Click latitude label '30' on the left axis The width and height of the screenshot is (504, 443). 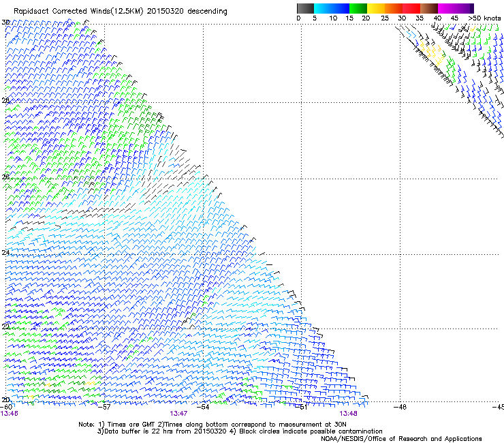5,22
